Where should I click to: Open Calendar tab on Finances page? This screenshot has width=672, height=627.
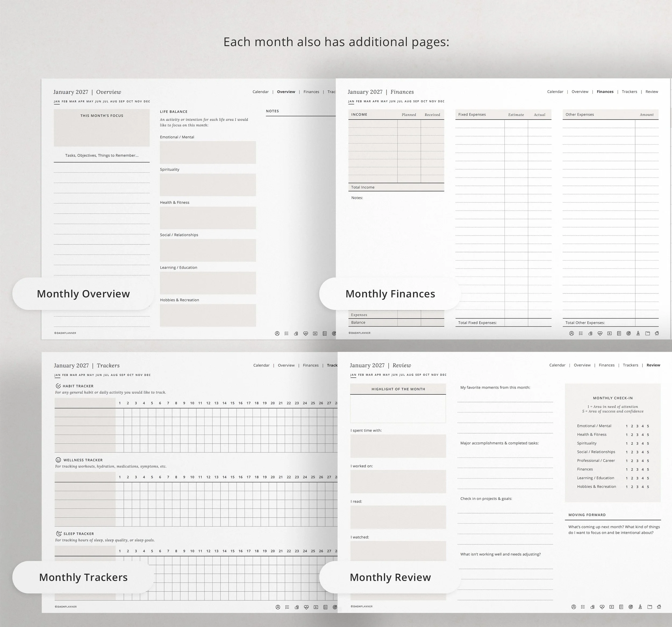click(x=555, y=92)
